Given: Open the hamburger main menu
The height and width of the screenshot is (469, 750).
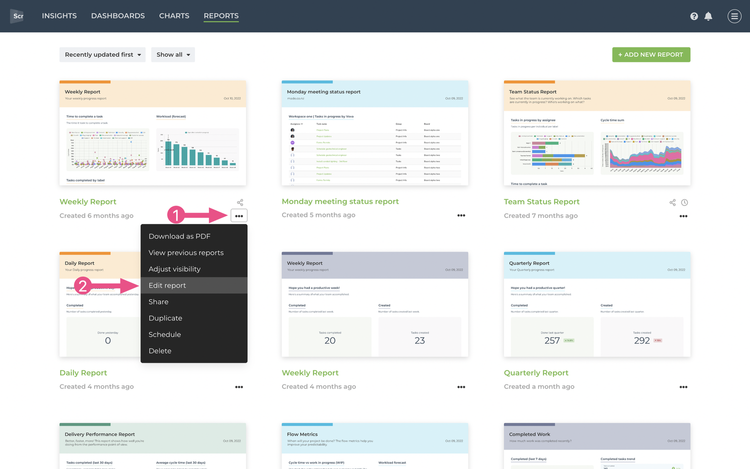Looking at the screenshot, I should pos(734,16).
